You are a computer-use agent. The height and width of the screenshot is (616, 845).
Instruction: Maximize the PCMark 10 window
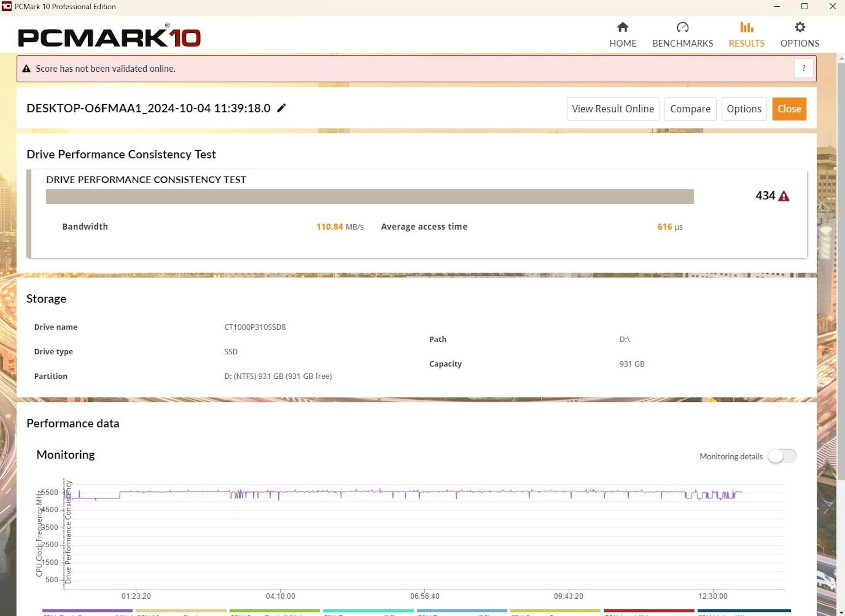pos(804,6)
